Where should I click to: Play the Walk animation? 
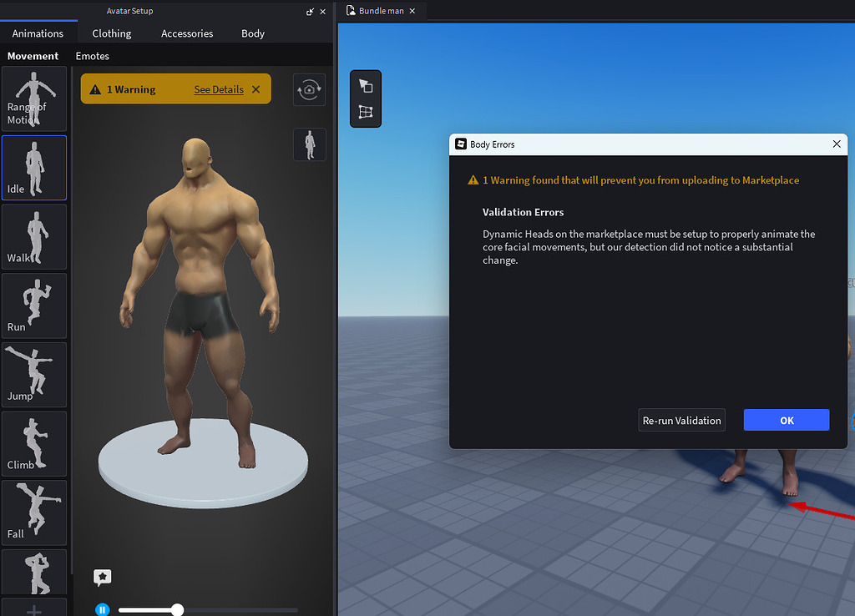(34, 236)
